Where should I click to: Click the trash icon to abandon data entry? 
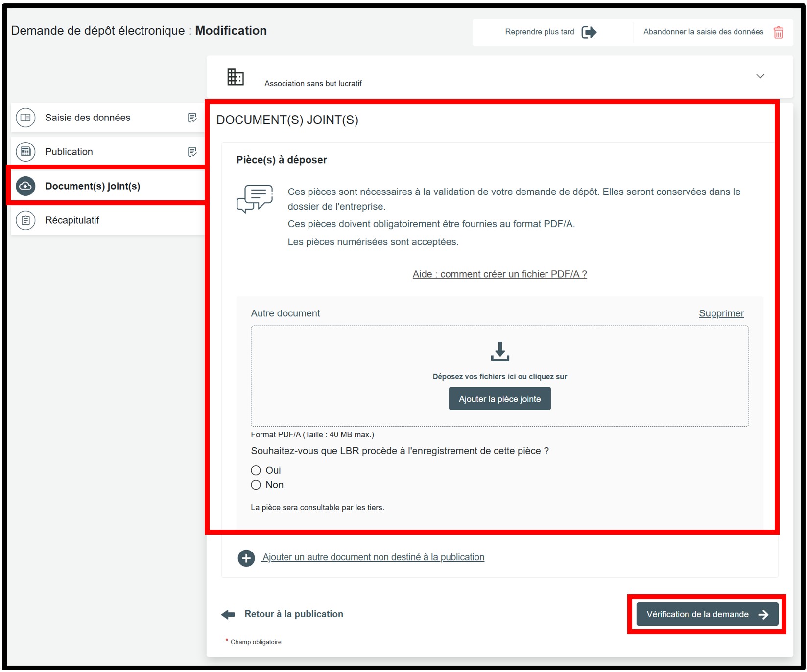click(778, 32)
